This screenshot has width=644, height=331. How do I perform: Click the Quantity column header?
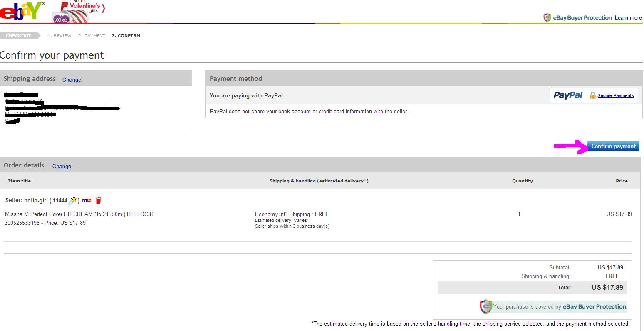(x=522, y=181)
